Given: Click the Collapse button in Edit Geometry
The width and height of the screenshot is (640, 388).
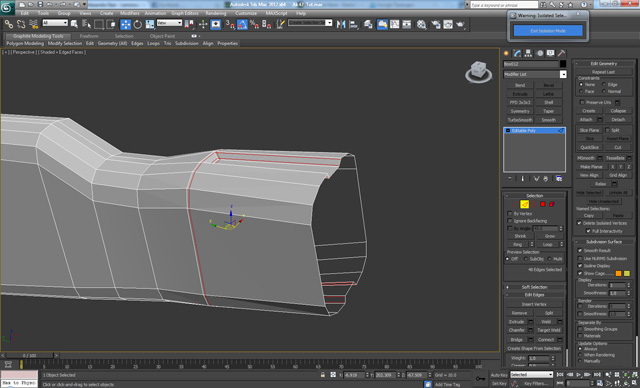Looking at the screenshot, I should [x=618, y=111].
